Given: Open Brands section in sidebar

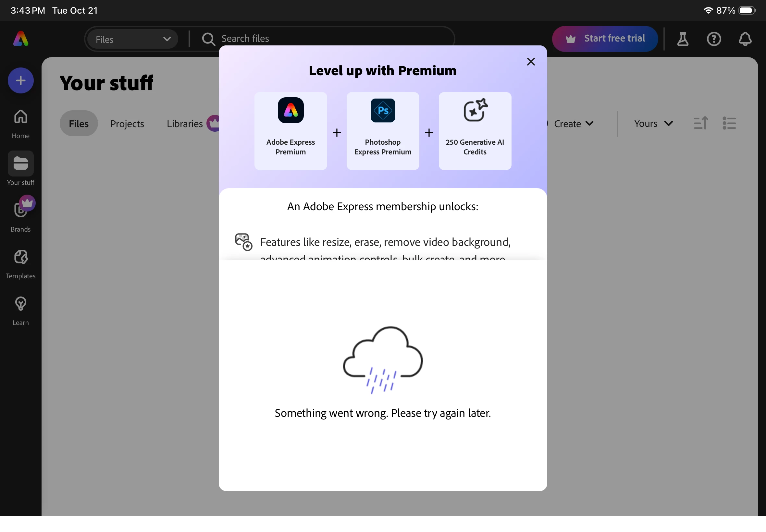Looking at the screenshot, I should click(x=21, y=216).
